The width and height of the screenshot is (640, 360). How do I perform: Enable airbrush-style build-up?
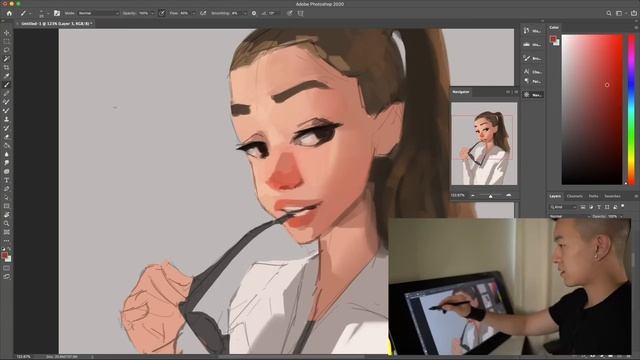click(x=203, y=13)
